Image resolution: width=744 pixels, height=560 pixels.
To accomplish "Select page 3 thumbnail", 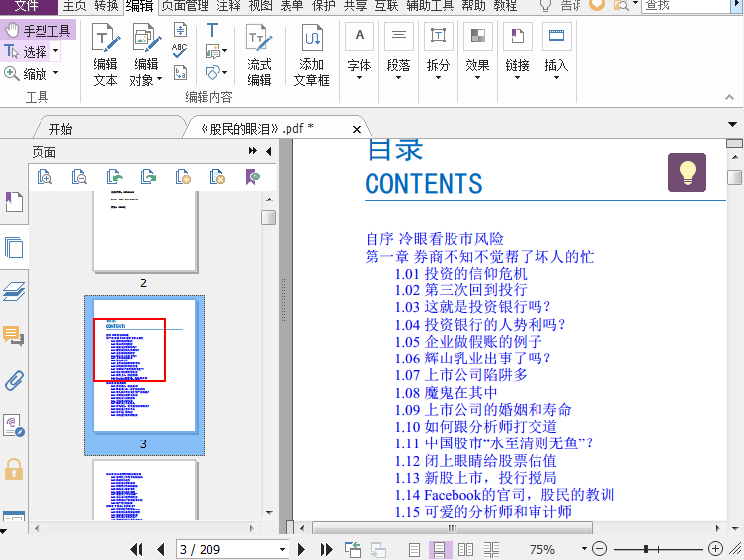I will (144, 375).
